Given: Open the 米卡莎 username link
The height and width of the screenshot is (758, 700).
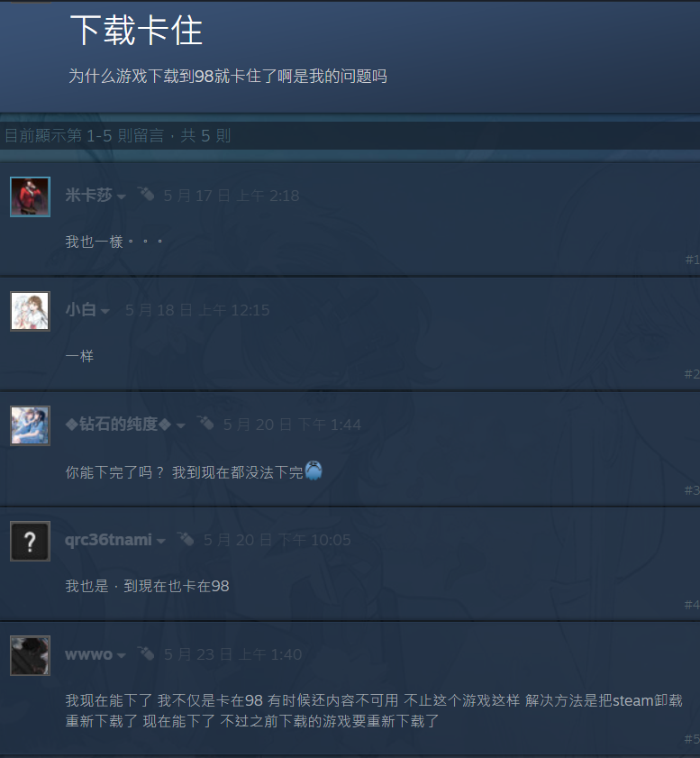Looking at the screenshot, I should [89, 196].
